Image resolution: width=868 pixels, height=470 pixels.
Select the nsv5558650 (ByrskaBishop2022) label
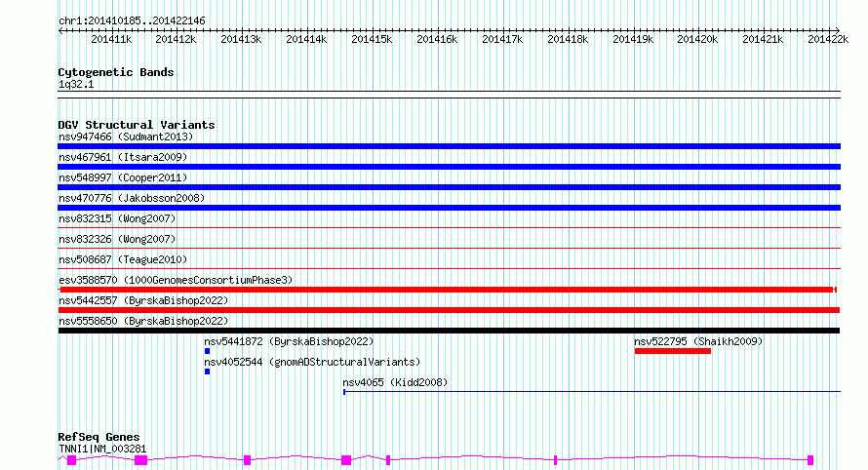tap(143, 321)
